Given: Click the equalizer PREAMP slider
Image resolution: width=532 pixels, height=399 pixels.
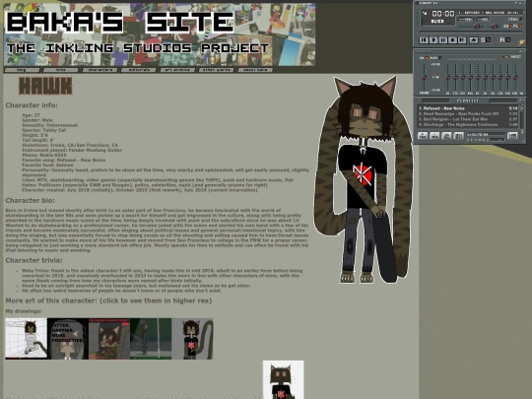Looking at the screenshot, I should pyautogui.click(x=424, y=78).
